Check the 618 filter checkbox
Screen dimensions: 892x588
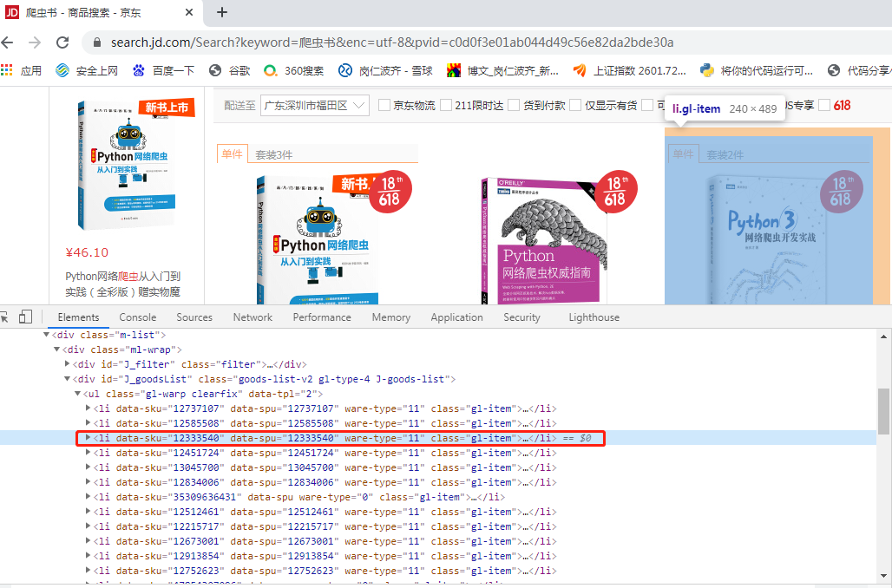coord(824,105)
